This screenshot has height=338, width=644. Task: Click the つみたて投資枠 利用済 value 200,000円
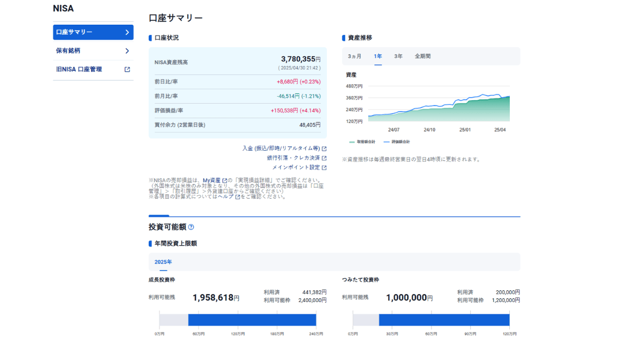(508, 292)
